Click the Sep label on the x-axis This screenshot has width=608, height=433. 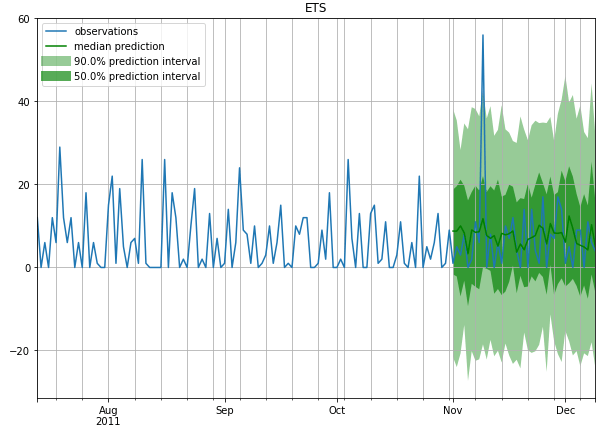pos(224,411)
